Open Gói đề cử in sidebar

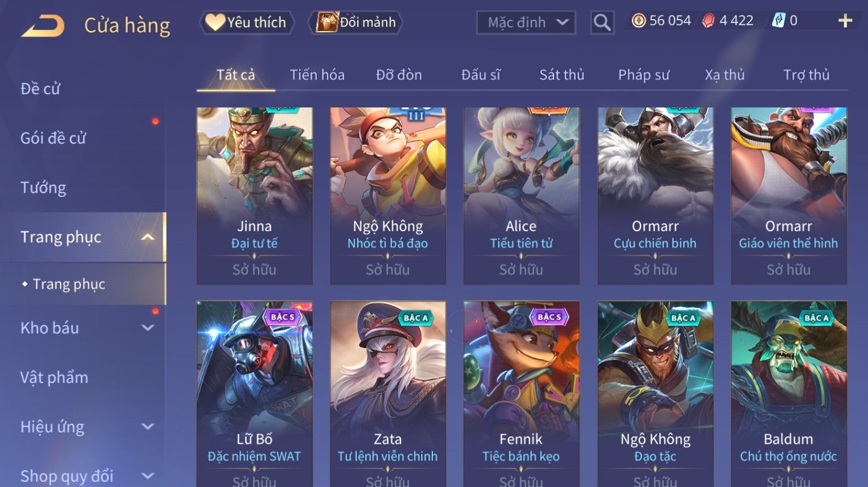(x=53, y=139)
